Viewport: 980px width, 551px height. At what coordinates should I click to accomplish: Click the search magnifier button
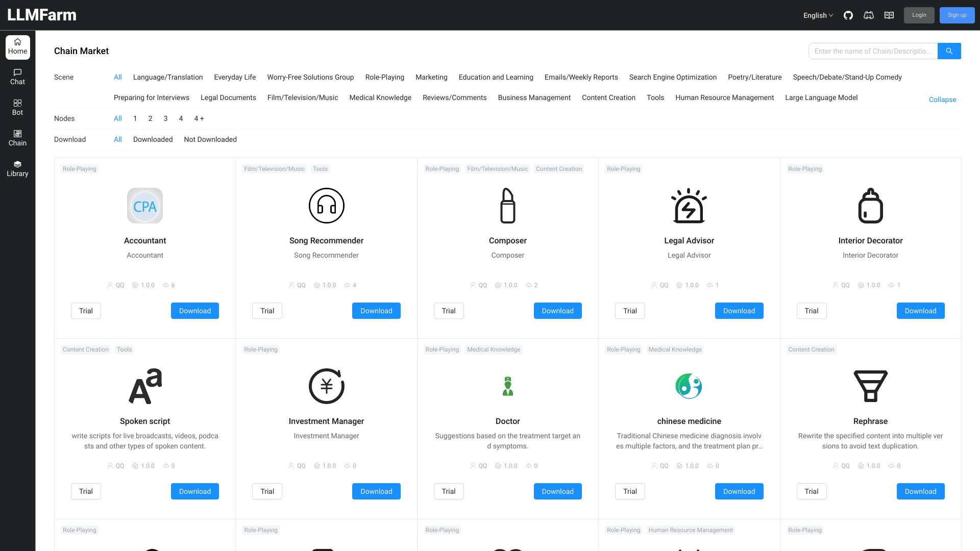click(949, 51)
